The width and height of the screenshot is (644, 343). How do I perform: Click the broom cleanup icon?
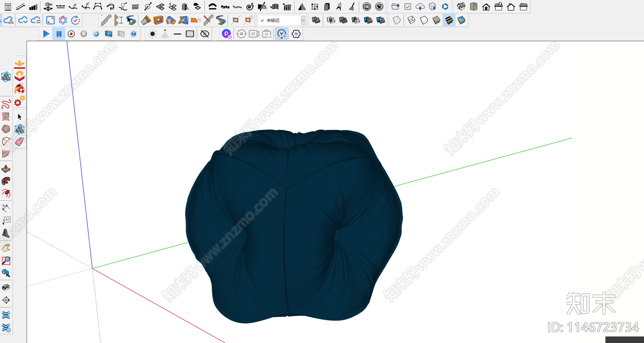point(352,7)
